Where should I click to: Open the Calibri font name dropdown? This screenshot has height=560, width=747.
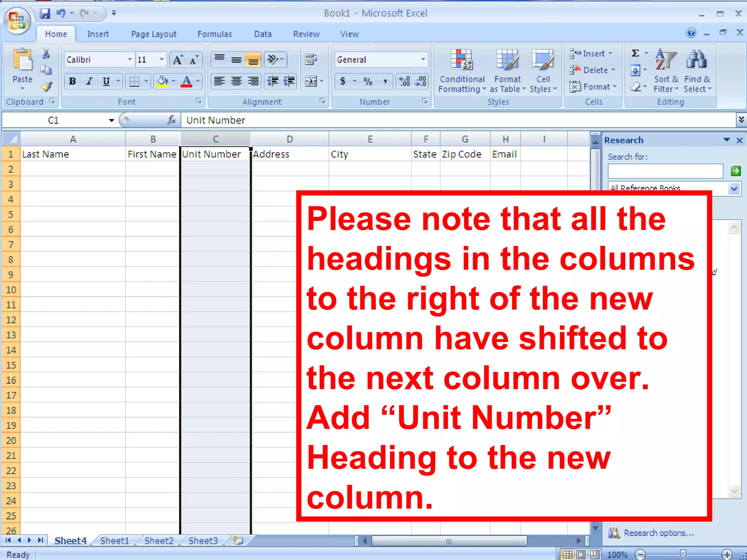coord(130,59)
